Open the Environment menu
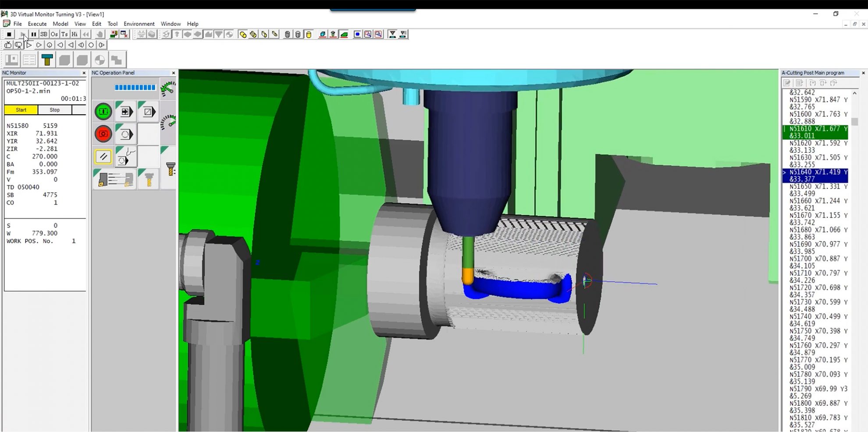The image size is (868, 432). [139, 24]
